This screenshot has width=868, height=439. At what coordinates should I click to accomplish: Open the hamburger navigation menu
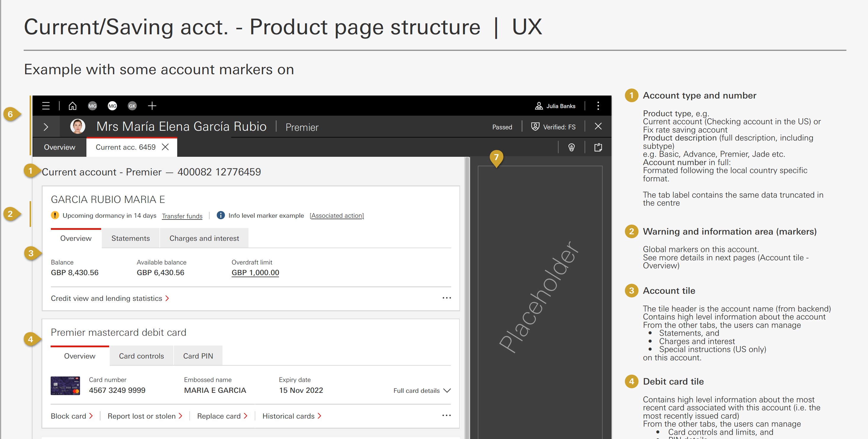[x=46, y=105]
